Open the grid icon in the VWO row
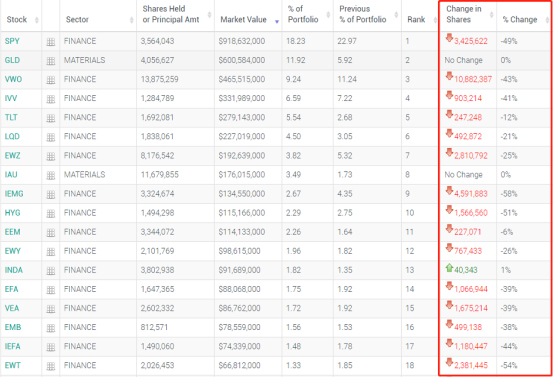 (x=50, y=80)
